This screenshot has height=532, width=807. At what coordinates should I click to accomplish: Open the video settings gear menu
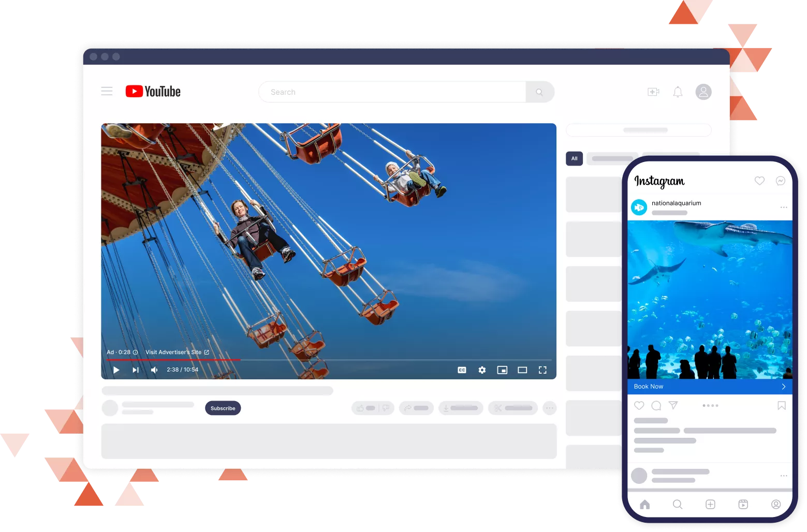[x=481, y=370]
